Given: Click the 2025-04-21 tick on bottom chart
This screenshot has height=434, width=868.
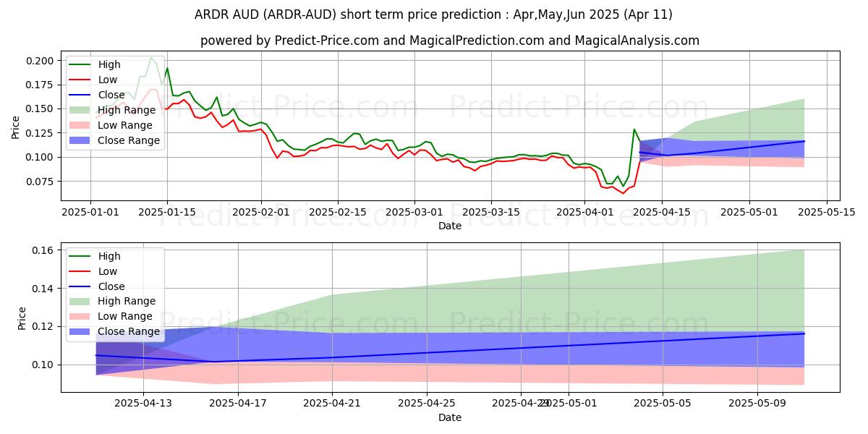Looking at the screenshot, I should [332, 404].
